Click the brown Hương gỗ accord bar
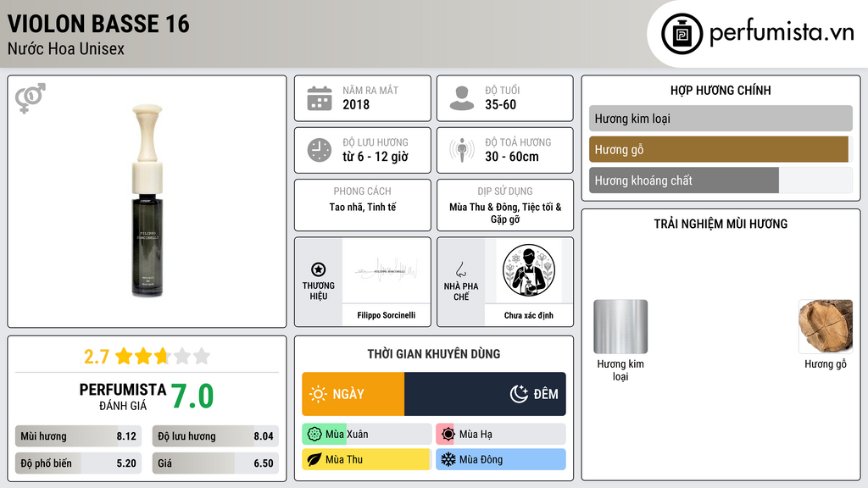The image size is (868, 488). coord(719,149)
